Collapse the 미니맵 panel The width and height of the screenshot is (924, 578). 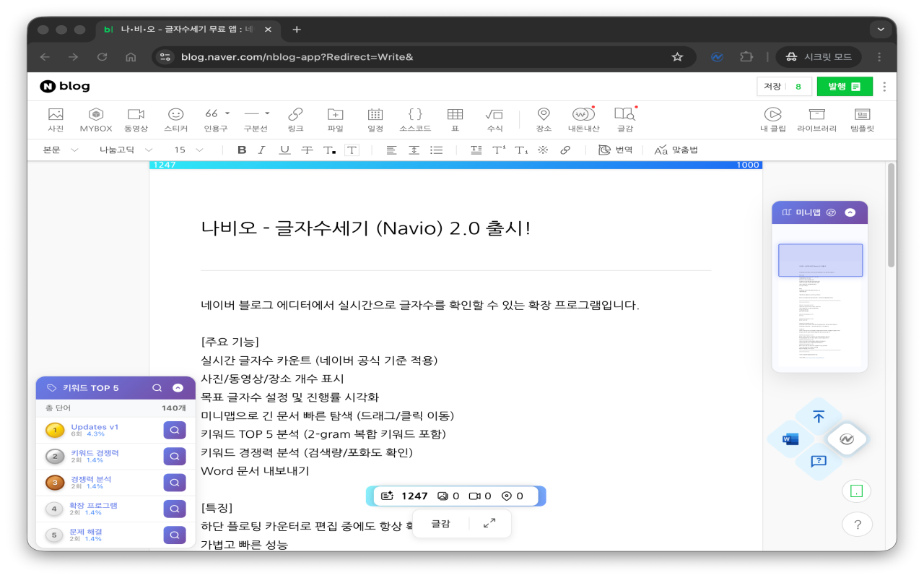coord(850,212)
